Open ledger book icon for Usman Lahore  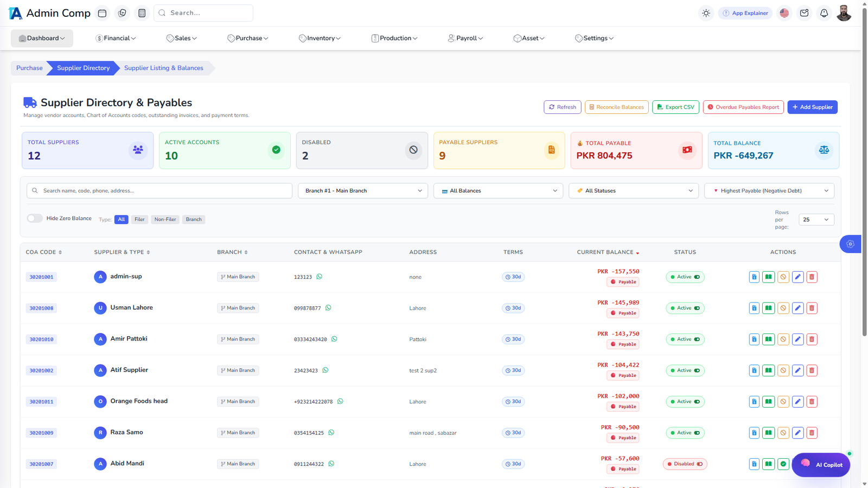(768, 308)
